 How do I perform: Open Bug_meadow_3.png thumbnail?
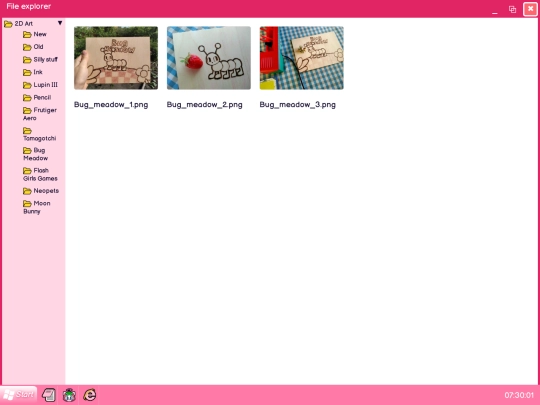[301, 58]
